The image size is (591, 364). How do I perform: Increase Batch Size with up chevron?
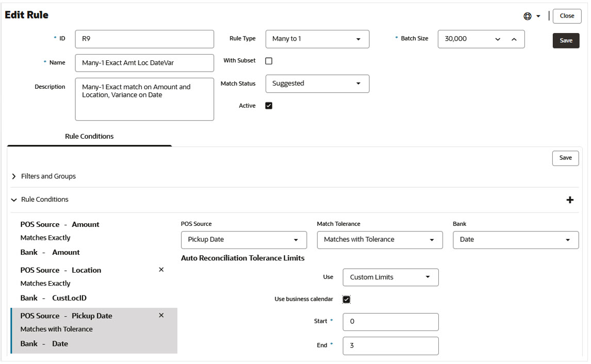(514, 39)
